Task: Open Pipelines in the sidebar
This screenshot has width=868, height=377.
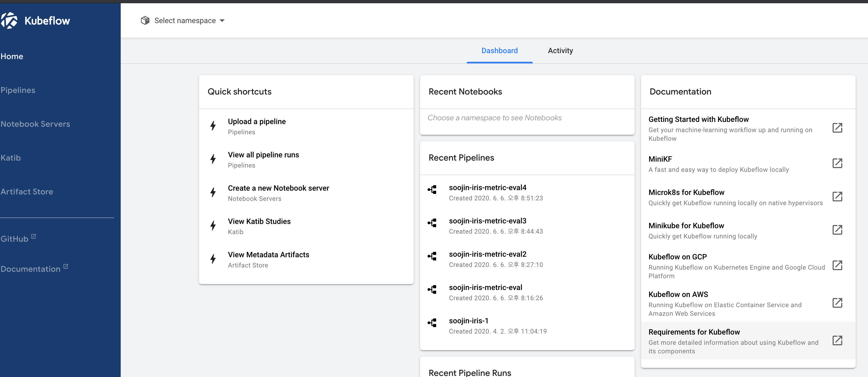Action: pyautogui.click(x=18, y=90)
